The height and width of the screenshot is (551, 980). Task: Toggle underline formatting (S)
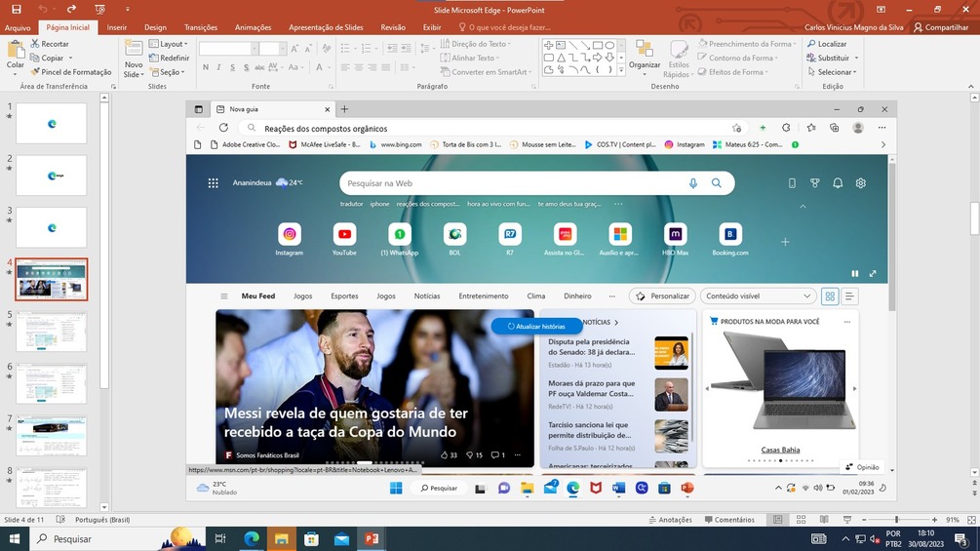tap(232, 67)
